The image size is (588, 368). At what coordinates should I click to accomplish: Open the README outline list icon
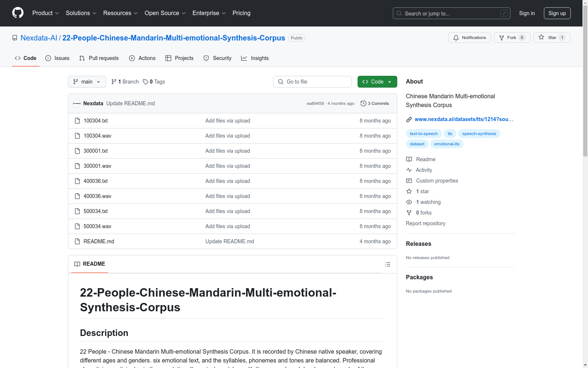click(387, 264)
